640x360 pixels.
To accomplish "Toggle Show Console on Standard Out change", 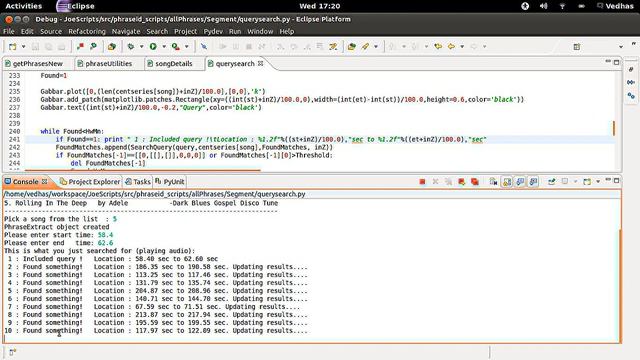I will tap(520, 182).
